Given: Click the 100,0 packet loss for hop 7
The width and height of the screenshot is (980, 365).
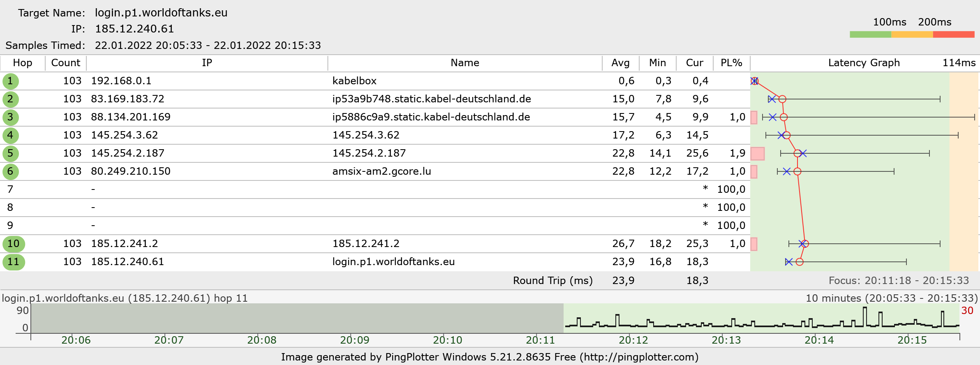Looking at the screenshot, I should click(x=731, y=189).
